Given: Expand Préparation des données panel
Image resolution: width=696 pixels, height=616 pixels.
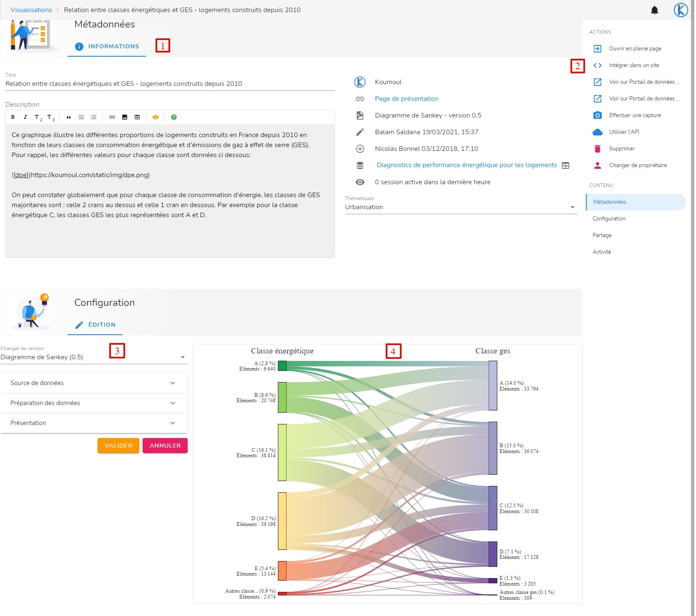Looking at the screenshot, I should pyautogui.click(x=94, y=403).
